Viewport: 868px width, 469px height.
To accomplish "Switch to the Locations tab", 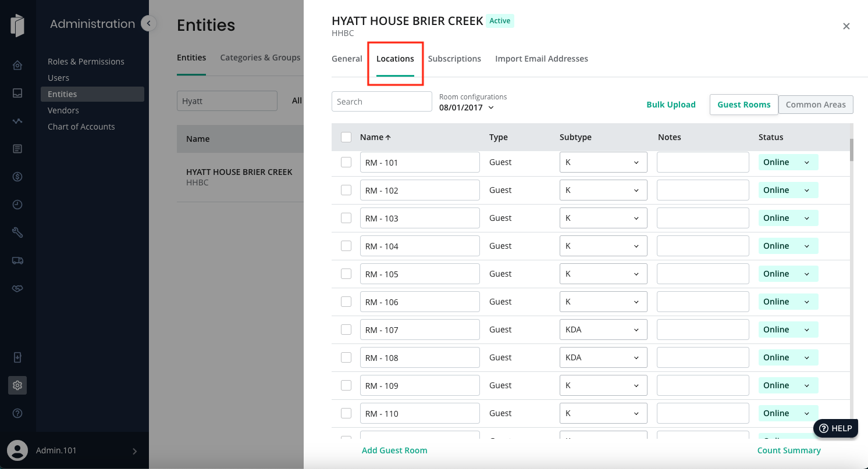I will coord(395,59).
